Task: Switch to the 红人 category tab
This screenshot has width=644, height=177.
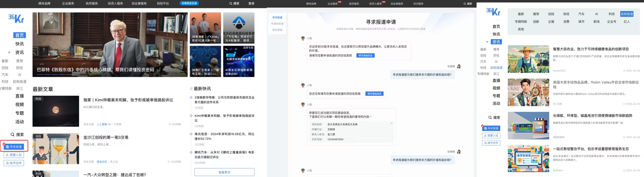Action: coord(626,22)
